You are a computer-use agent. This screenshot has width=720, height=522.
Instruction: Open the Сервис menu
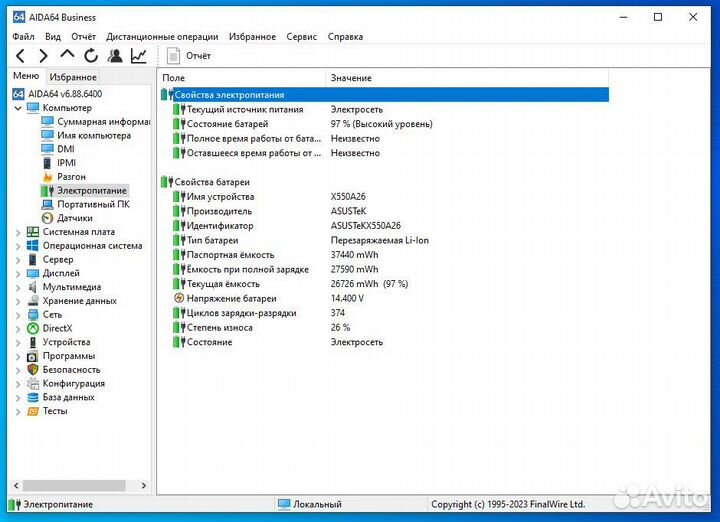point(301,36)
